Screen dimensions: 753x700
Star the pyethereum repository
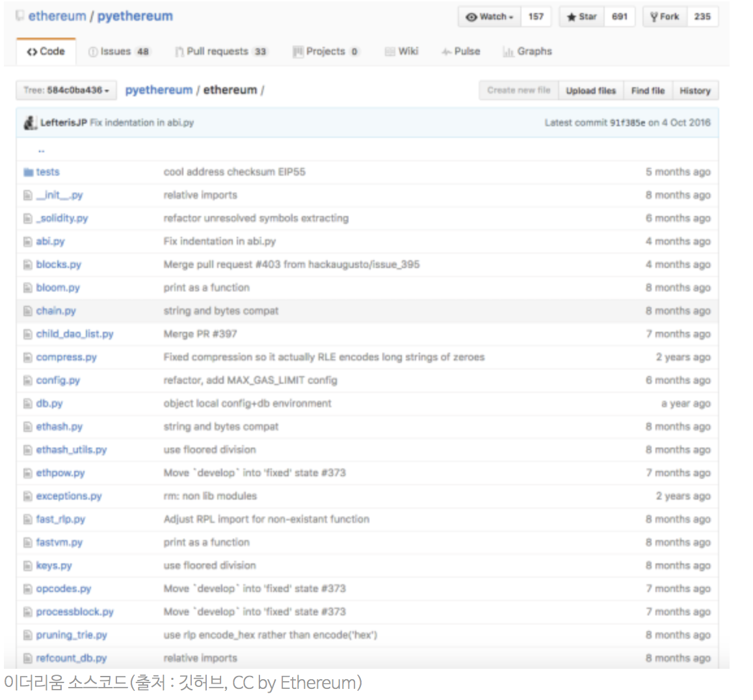coord(581,17)
